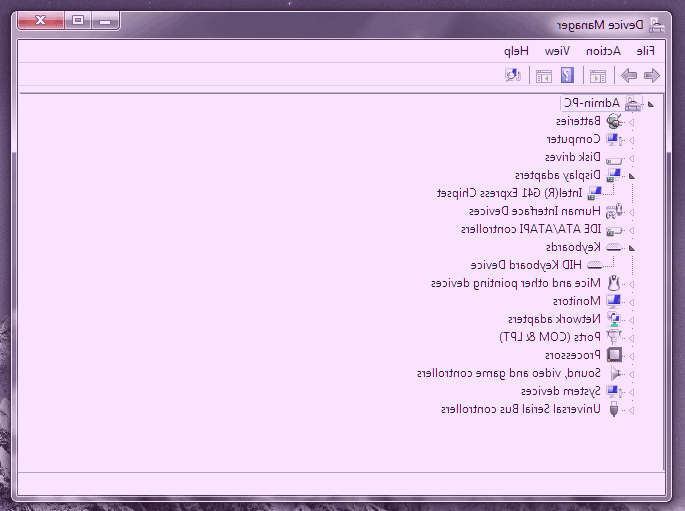
Task: Expand the Universal Serial Bus controllers node
Action: click(632, 409)
